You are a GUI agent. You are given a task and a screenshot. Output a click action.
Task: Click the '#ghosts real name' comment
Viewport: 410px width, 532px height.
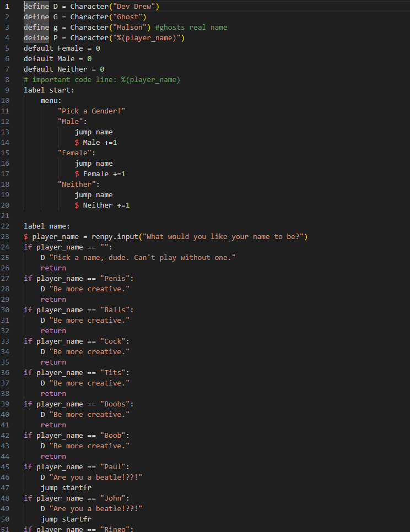point(191,27)
